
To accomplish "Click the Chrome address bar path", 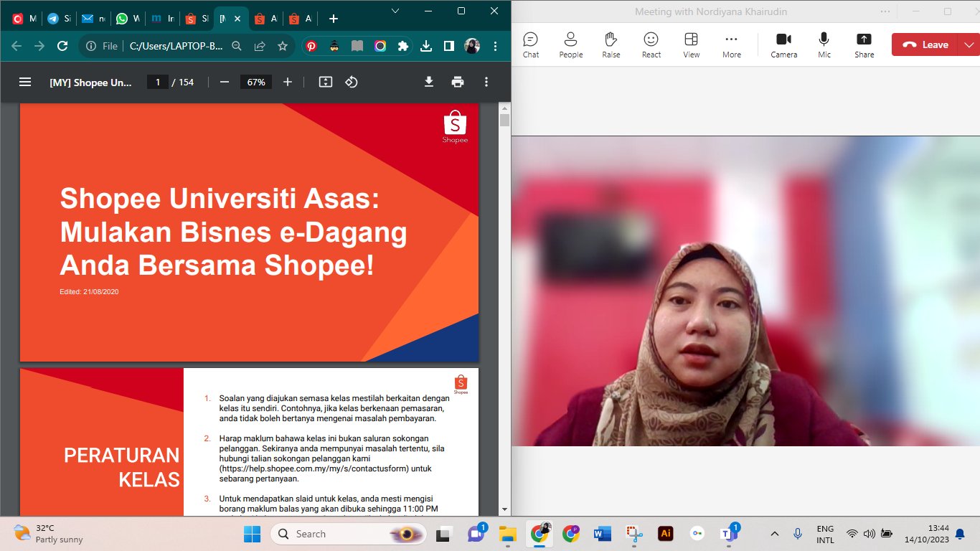I will (176, 46).
